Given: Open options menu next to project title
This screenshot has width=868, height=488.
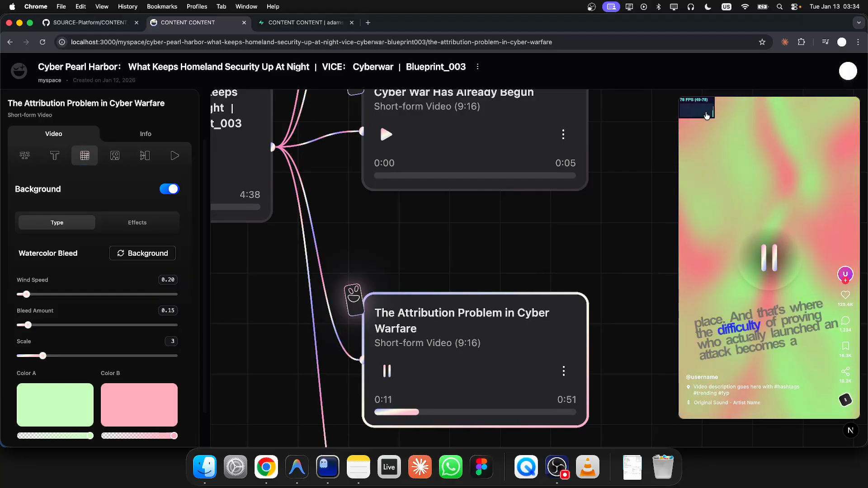Looking at the screenshot, I should (x=477, y=67).
